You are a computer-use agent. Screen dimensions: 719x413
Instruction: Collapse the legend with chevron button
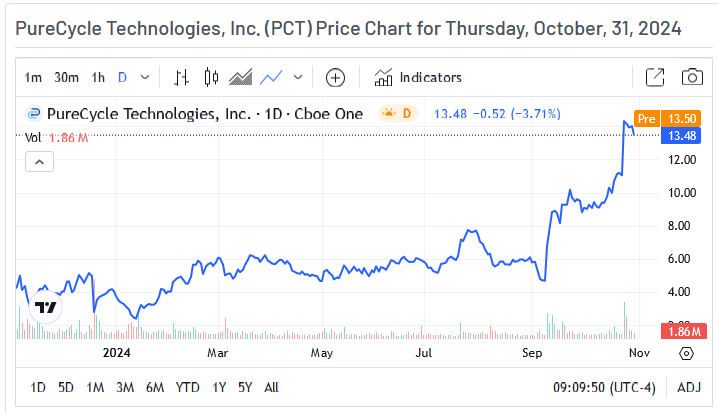39,161
